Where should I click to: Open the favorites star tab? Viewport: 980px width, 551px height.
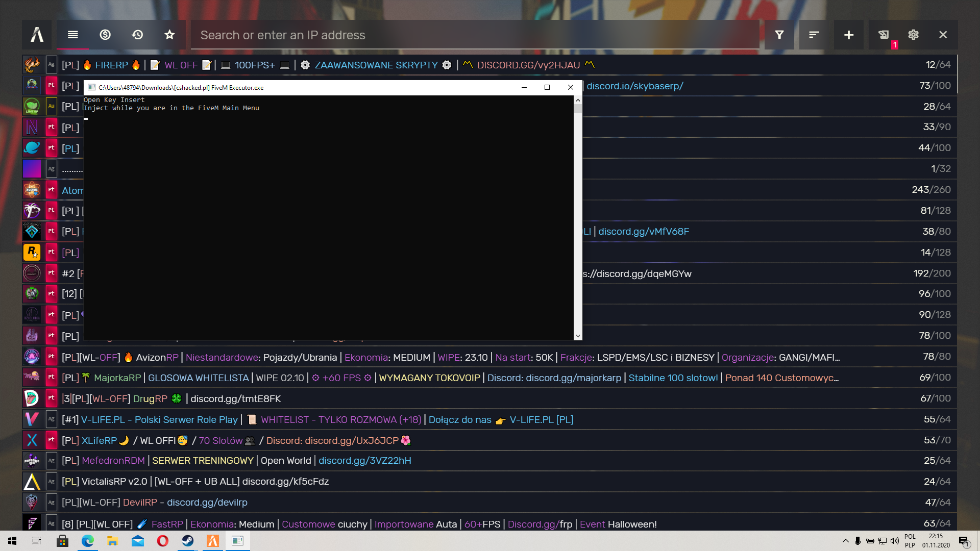(x=169, y=35)
